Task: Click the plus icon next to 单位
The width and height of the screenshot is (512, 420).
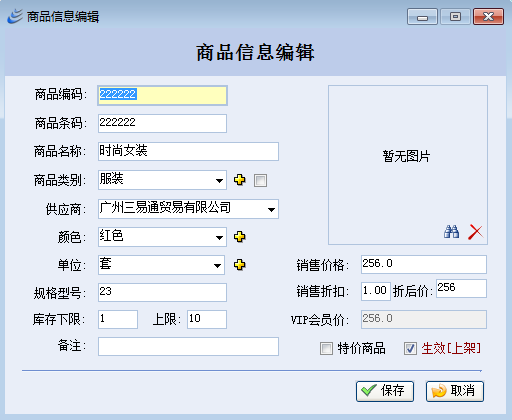Action: [x=240, y=265]
